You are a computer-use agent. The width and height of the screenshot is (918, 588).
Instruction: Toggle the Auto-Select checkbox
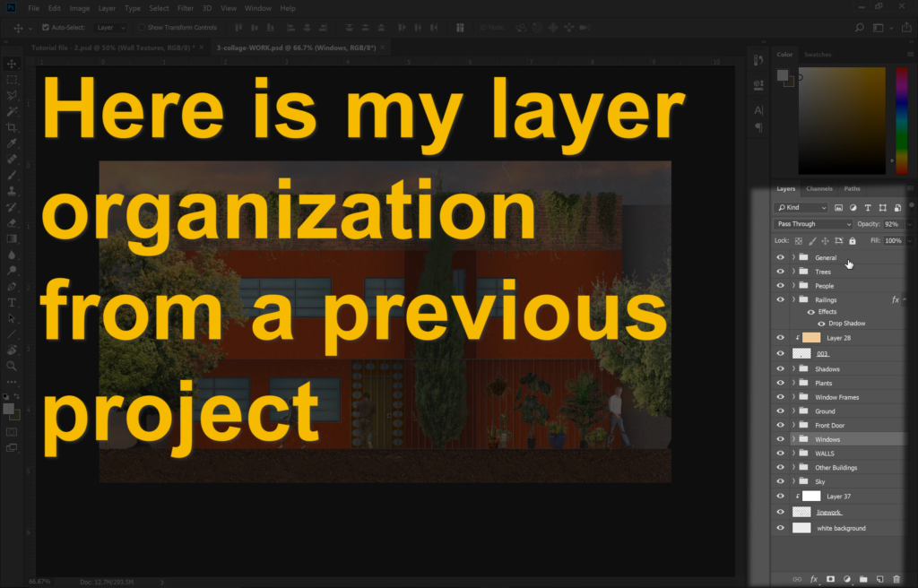(x=45, y=28)
